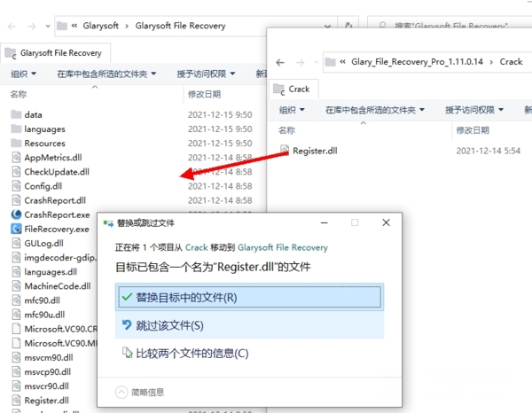
Task: Select GULog.dll file icon
Action: click(16, 243)
